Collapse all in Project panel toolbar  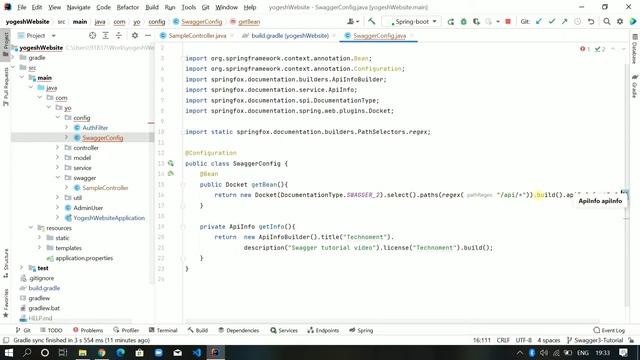click(x=118, y=36)
